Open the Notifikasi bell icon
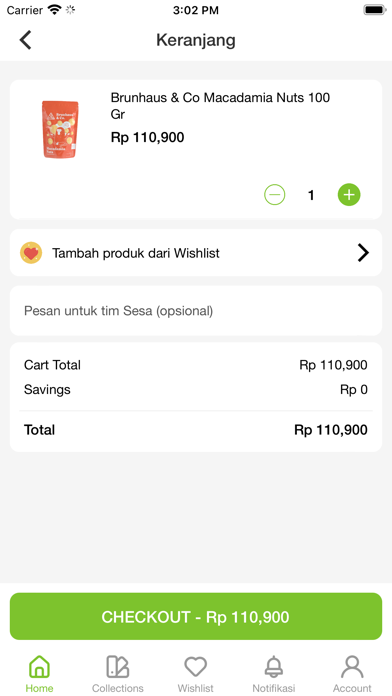The width and height of the screenshot is (392, 696). pos(274,667)
